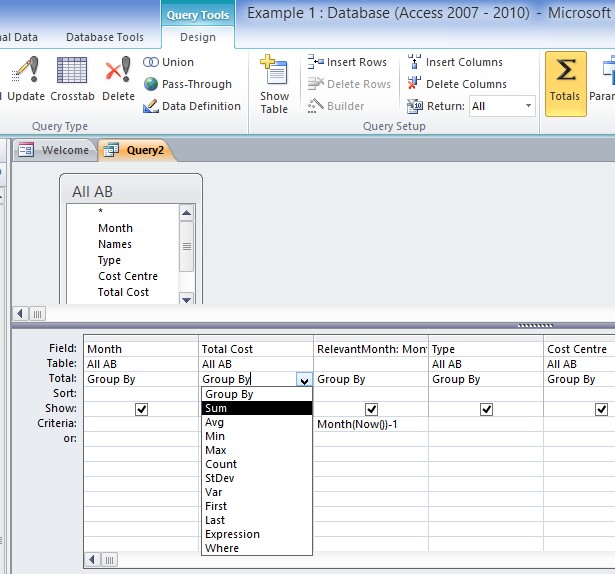Click the Data Definition icon
Screen dimensions: 615x574
151,106
